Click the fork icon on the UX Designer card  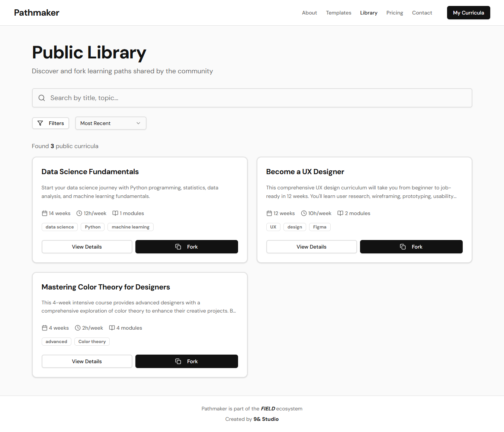coord(403,246)
